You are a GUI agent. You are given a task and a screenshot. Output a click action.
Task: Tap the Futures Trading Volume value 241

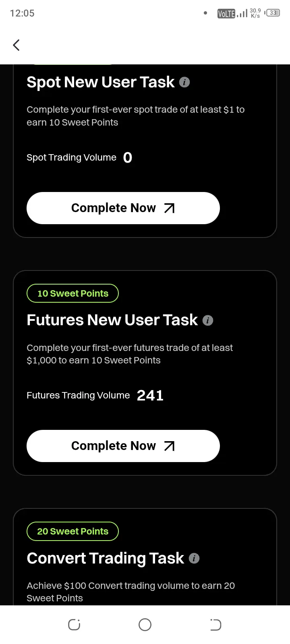click(150, 395)
